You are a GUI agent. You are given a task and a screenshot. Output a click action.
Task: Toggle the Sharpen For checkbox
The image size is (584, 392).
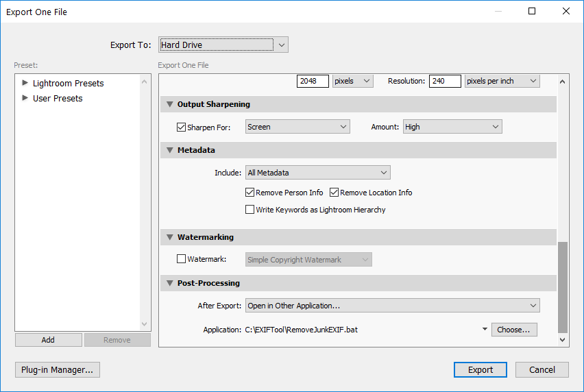tap(181, 127)
